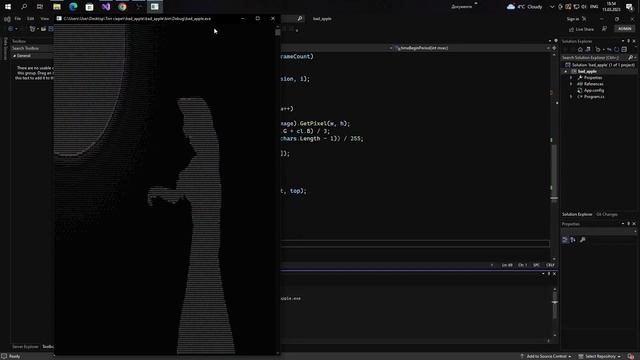Click CRLF line ending indicator
Viewport: 640px width, 360px height.
(x=550, y=265)
